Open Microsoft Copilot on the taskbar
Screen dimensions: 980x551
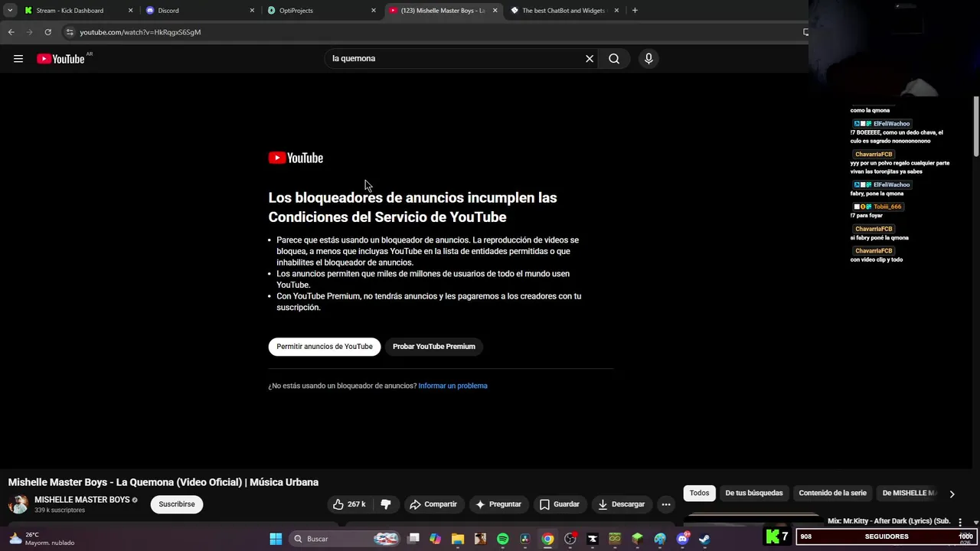[436, 539]
